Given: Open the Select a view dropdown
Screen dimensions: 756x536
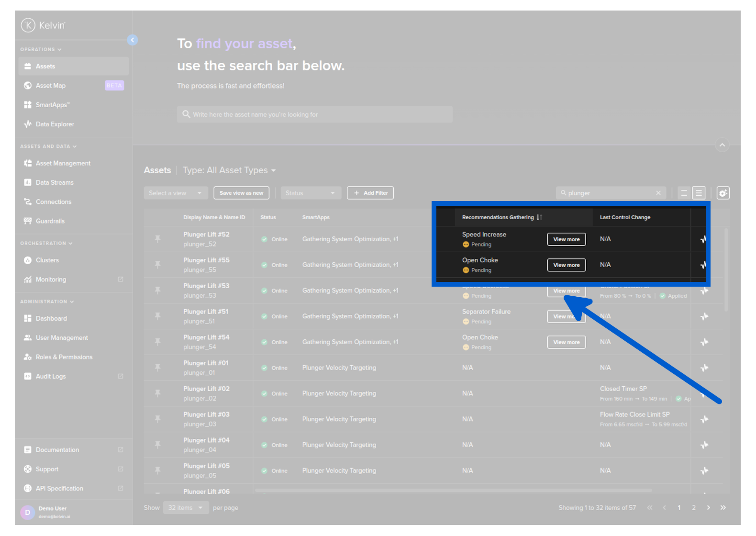Looking at the screenshot, I should click(x=175, y=193).
